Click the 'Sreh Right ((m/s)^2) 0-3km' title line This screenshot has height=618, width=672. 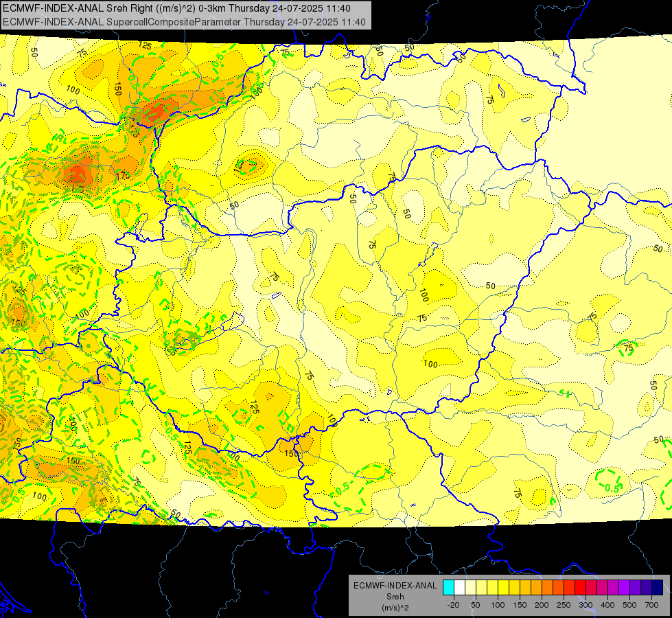click(176, 8)
